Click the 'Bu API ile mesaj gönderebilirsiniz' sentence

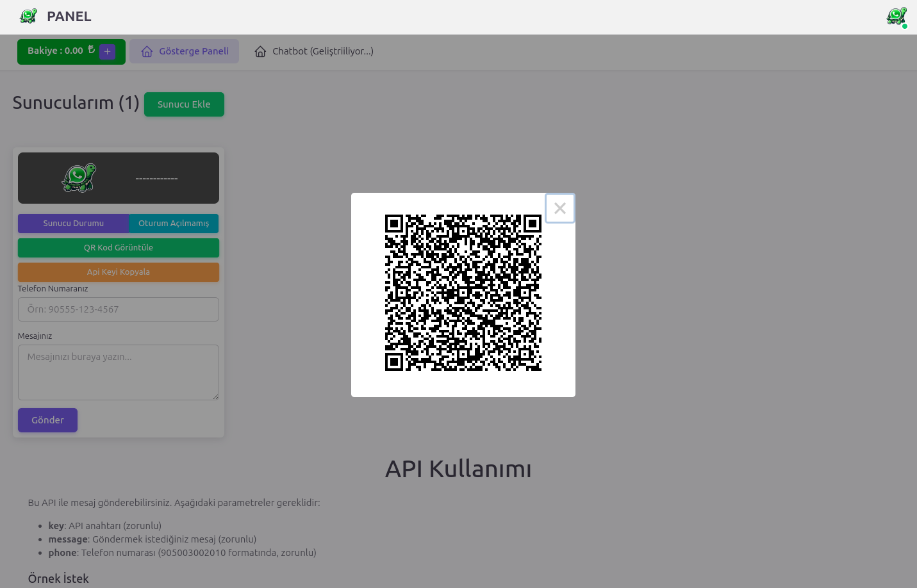(174, 503)
